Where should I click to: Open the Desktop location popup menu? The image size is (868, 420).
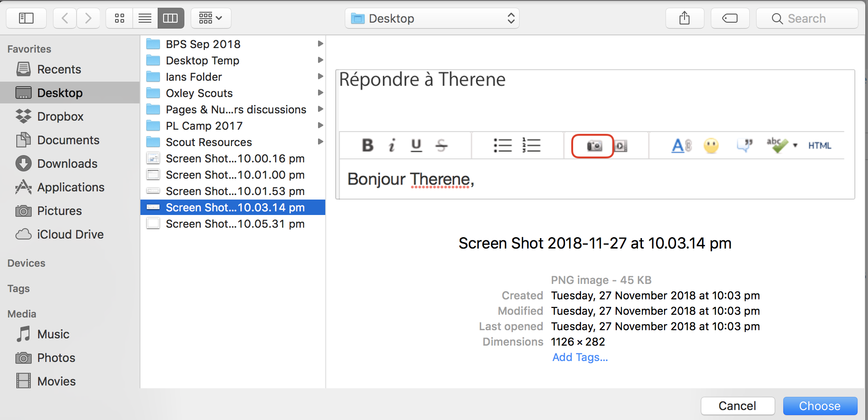[432, 19]
